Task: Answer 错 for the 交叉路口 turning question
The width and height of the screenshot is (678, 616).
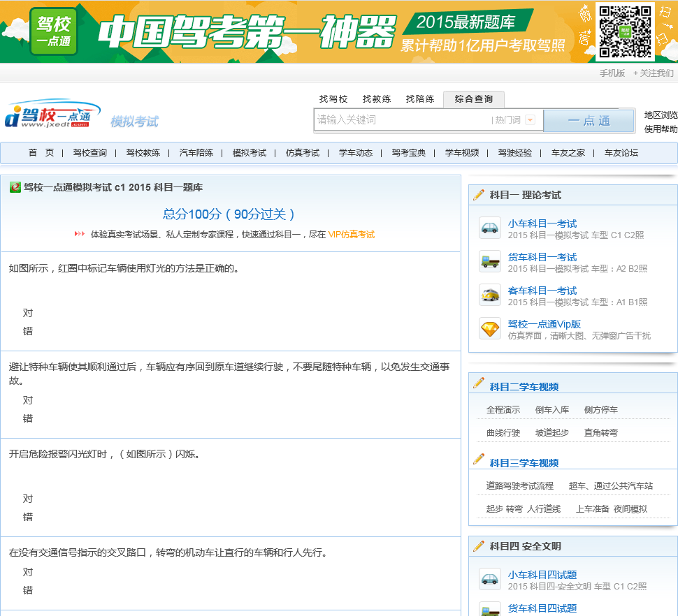Action: click(28, 590)
